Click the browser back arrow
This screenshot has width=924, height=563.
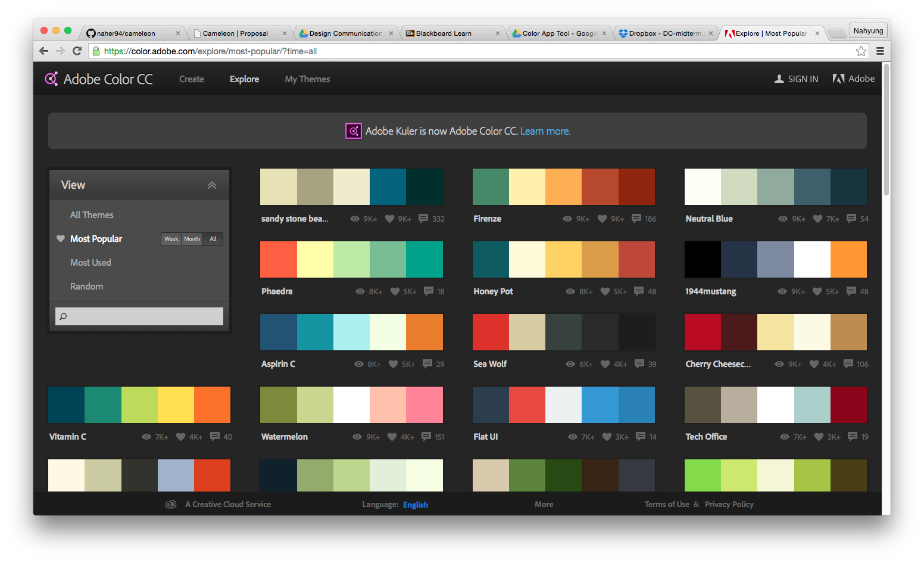43,51
